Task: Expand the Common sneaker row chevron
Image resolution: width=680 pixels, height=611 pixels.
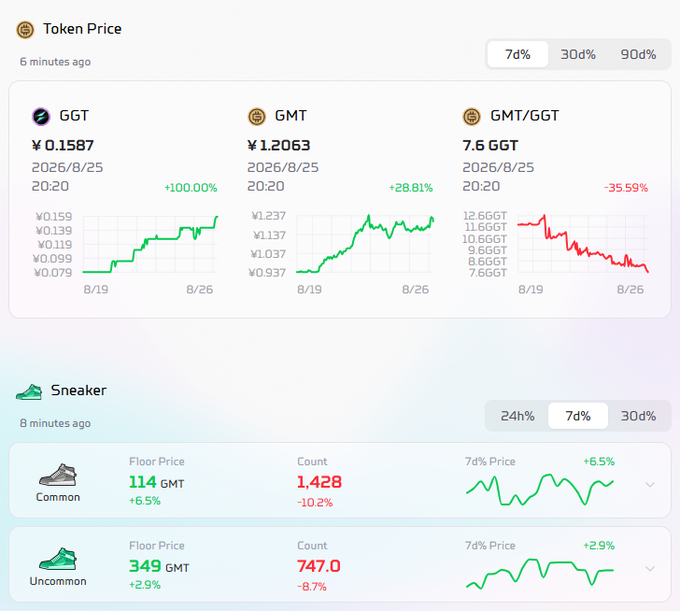Action: (x=650, y=484)
